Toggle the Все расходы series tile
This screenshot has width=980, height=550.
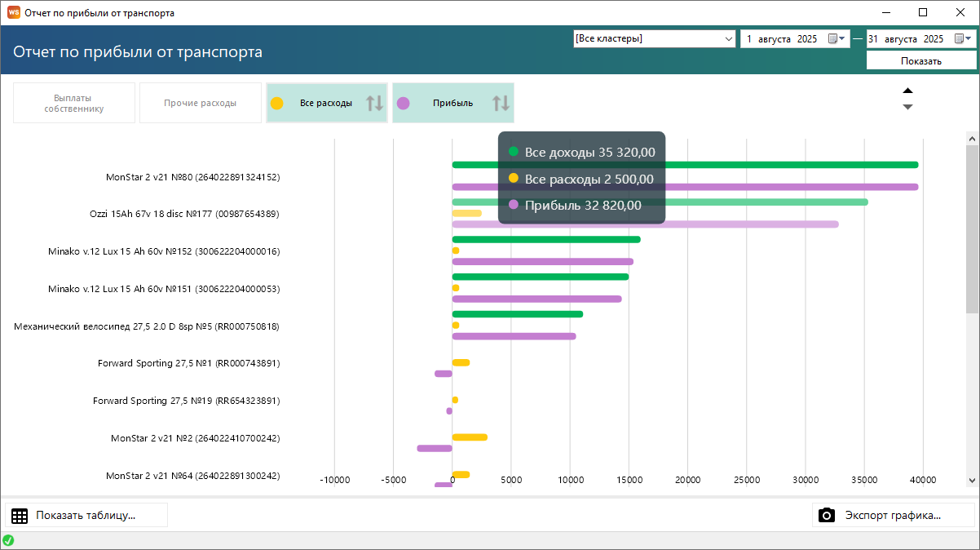click(326, 103)
